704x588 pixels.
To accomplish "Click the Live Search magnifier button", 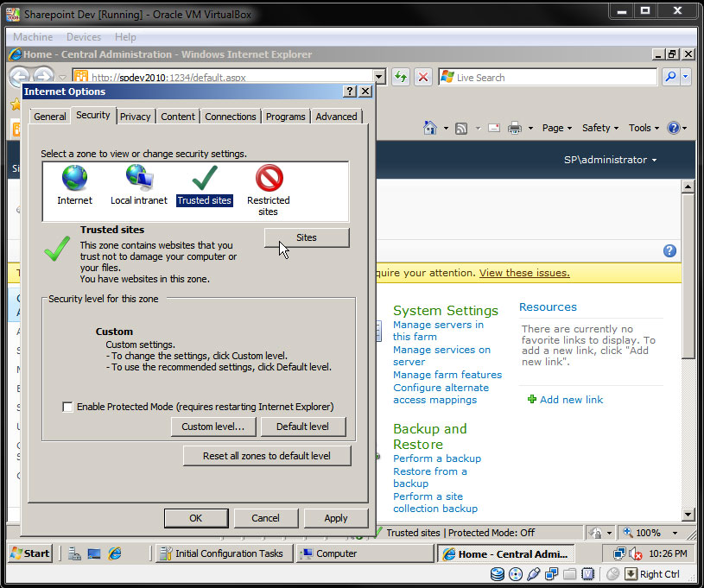I will click(x=670, y=77).
